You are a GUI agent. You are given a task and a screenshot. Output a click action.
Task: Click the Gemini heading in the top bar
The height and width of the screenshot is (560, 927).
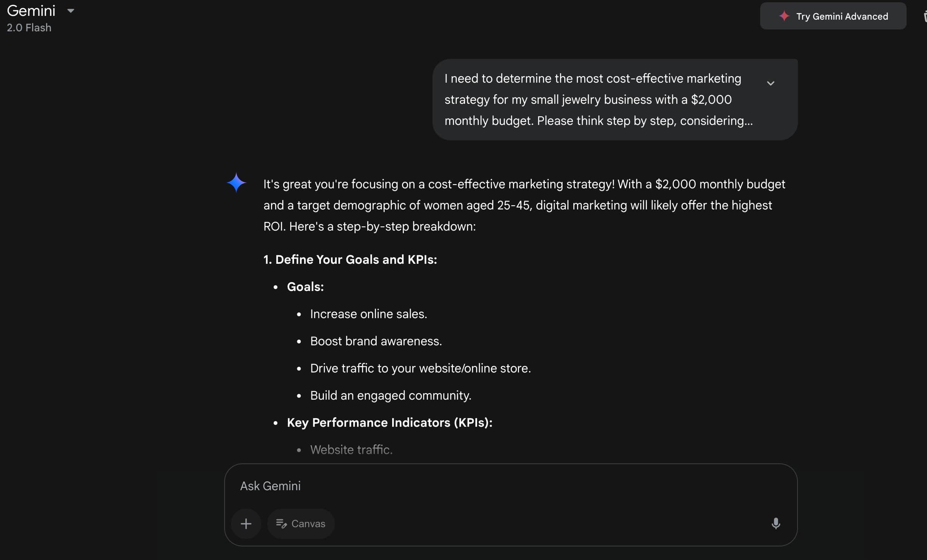[x=31, y=11]
